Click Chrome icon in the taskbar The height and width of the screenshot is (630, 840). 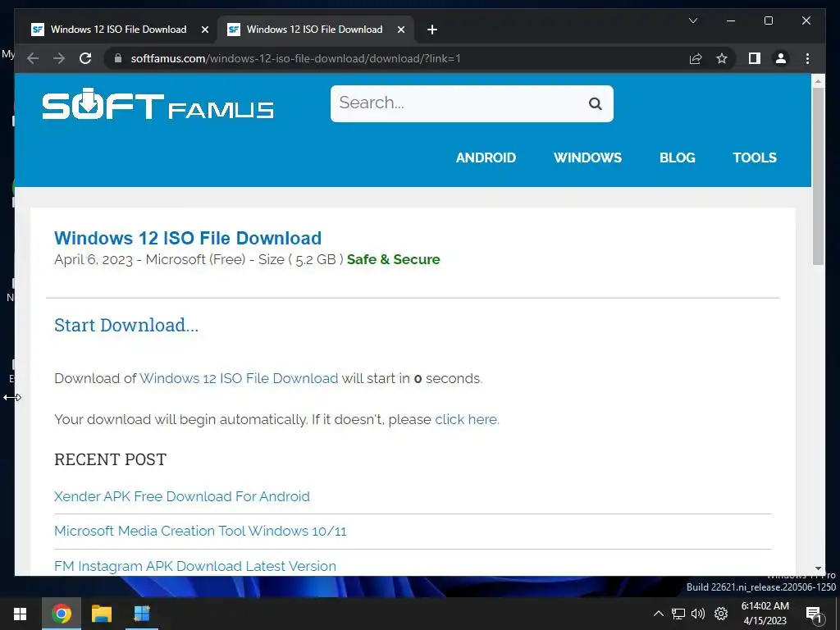click(x=62, y=614)
